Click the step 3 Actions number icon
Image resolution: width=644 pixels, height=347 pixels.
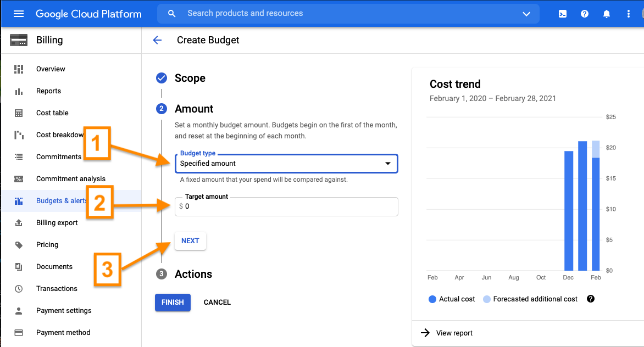coord(162,274)
